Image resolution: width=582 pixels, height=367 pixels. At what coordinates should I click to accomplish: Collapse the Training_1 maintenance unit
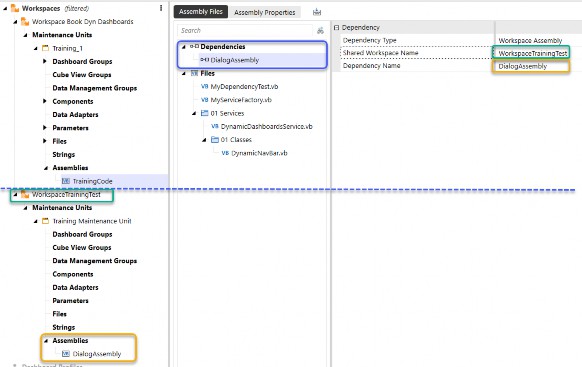click(x=36, y=49)
